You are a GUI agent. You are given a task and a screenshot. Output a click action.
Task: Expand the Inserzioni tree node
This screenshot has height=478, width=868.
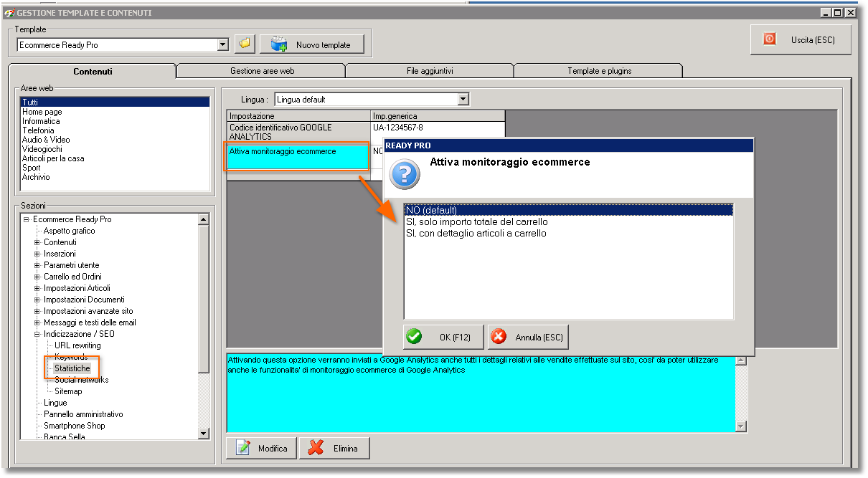point(37,254)
